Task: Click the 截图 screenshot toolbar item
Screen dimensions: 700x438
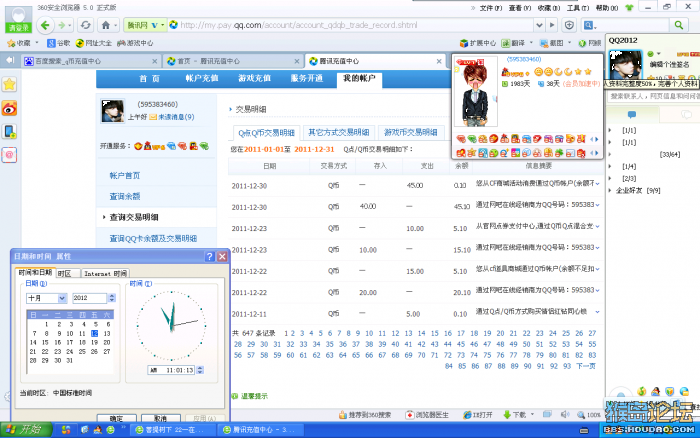Action: (x=552, y=43)
